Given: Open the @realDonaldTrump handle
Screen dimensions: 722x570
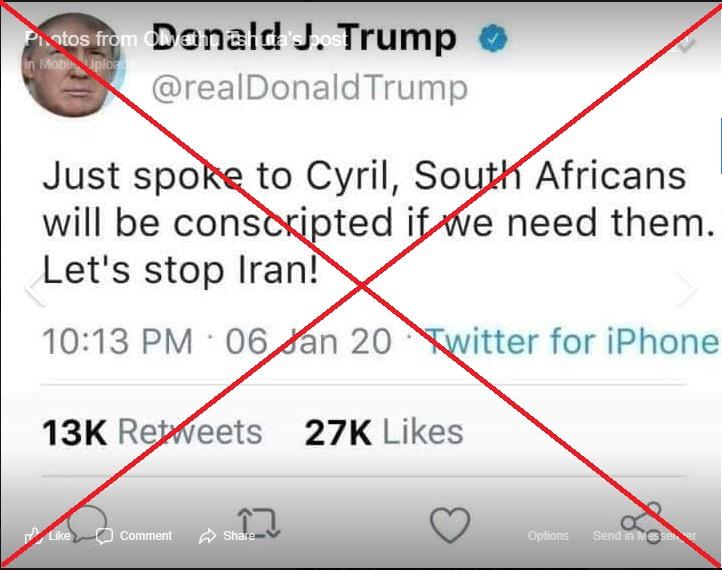Looking at the screenshot, I should coord(310,88).
